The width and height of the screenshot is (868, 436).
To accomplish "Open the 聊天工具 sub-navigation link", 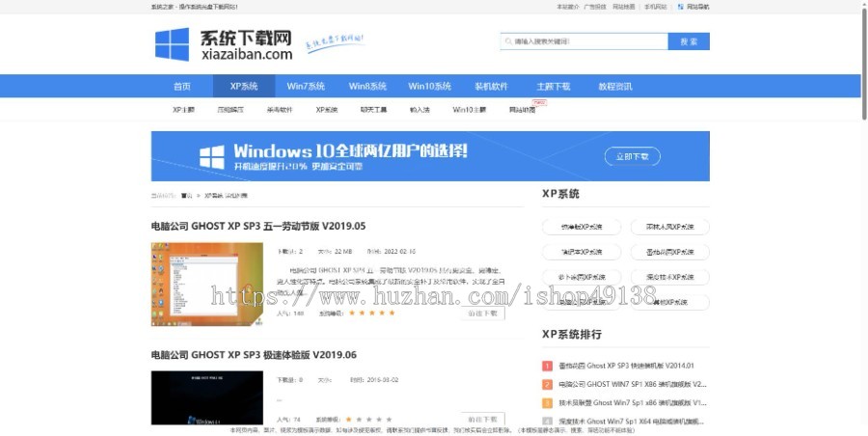I will click(373, 110).
